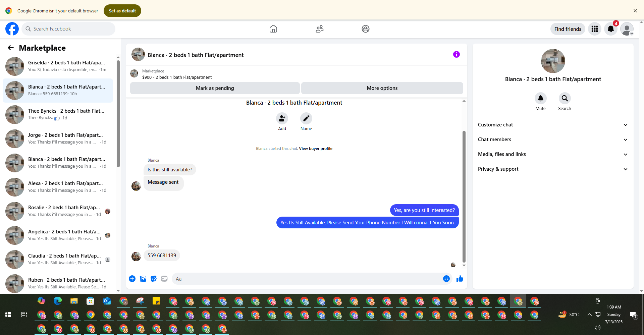Click More options button
Screen dimensions: 644x335
(x=382, y=88)
